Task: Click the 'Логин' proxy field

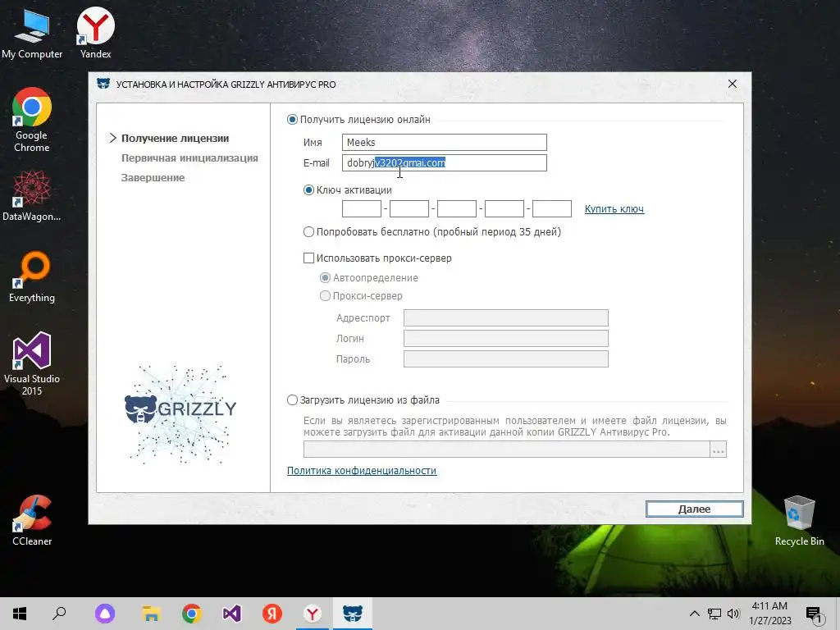Action: click(x=505, y=338)
